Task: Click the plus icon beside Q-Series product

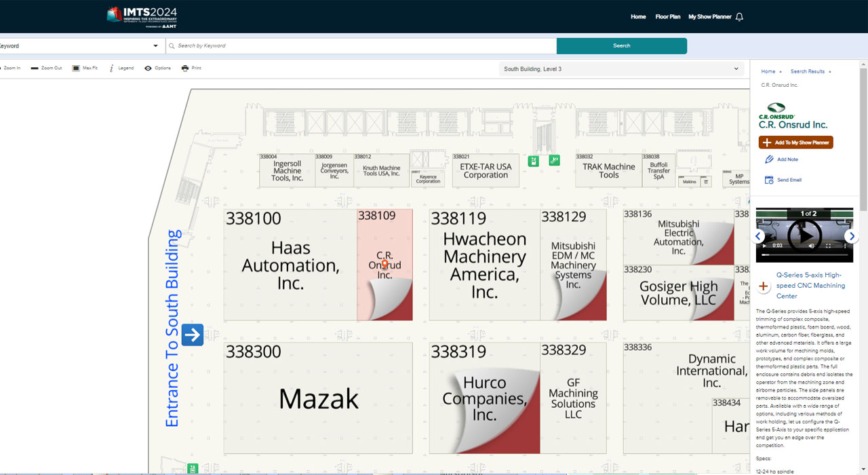Action: point(764,286)
